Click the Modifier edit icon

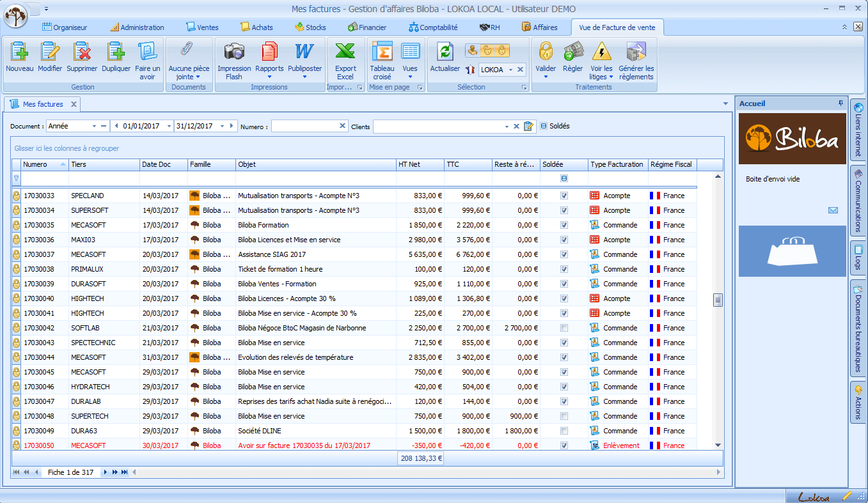(x=50, y=52)
